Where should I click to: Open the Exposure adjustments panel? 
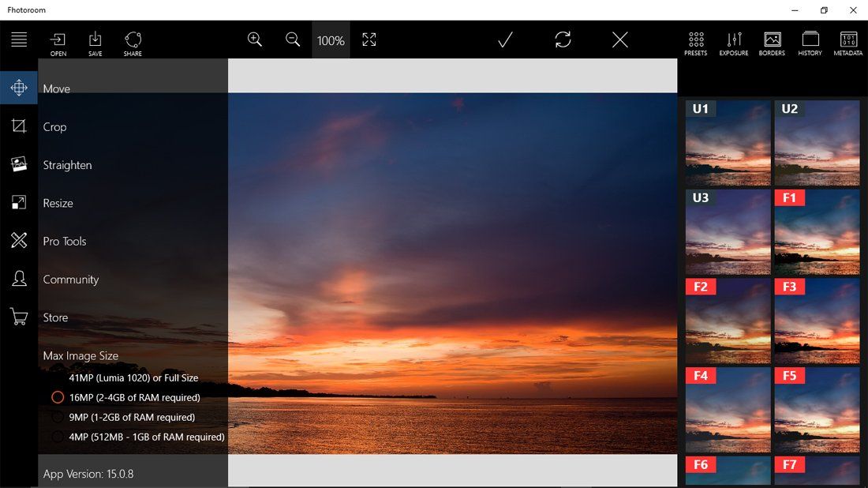[x=733, y=41]
